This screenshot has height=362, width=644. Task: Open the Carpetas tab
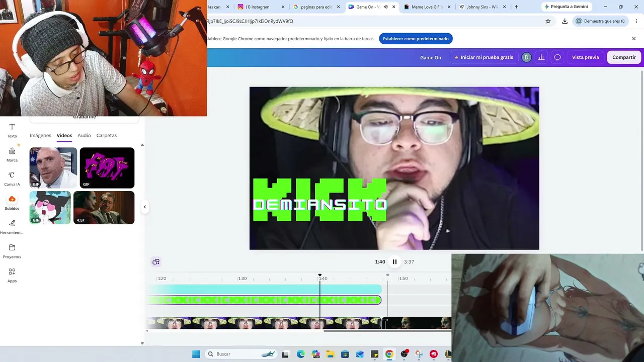107,135
